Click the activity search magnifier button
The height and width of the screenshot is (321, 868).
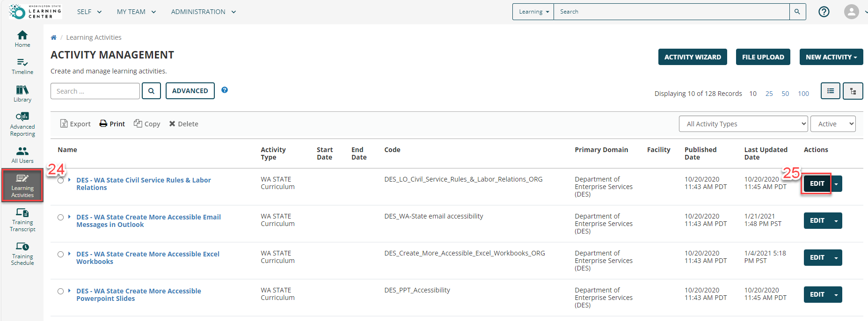pos(151,91)
